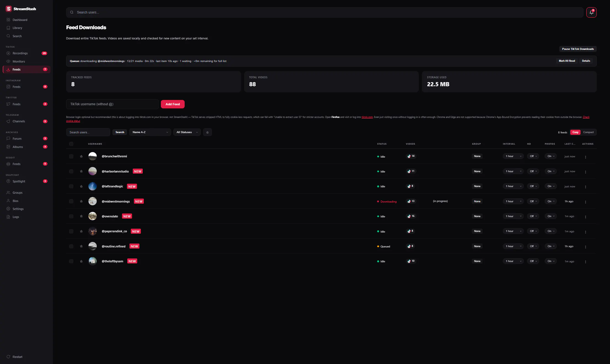The height and width of the screenshot is (364, 610).
Task: Open actions menu for @latteandlogic
Action: [x=585, y=187]
